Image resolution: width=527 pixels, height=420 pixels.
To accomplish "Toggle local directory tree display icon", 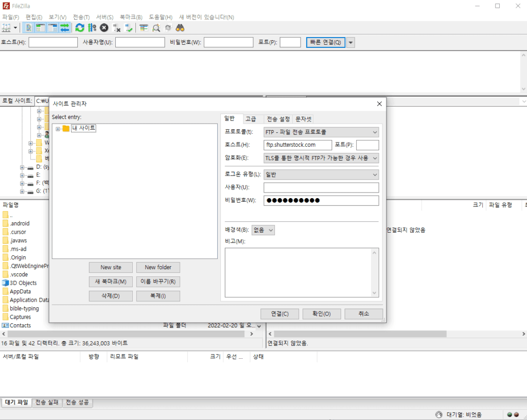I will [x=40, y=28].
